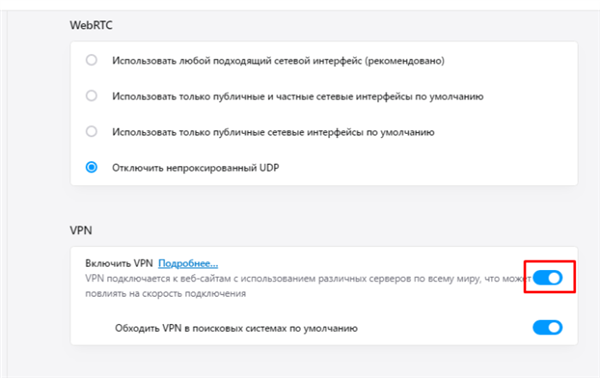Select radio circle for 'публичные и частные сетевые интерфейсы'
The width and height of the screenshot is (600, 378).
[91, 96]
